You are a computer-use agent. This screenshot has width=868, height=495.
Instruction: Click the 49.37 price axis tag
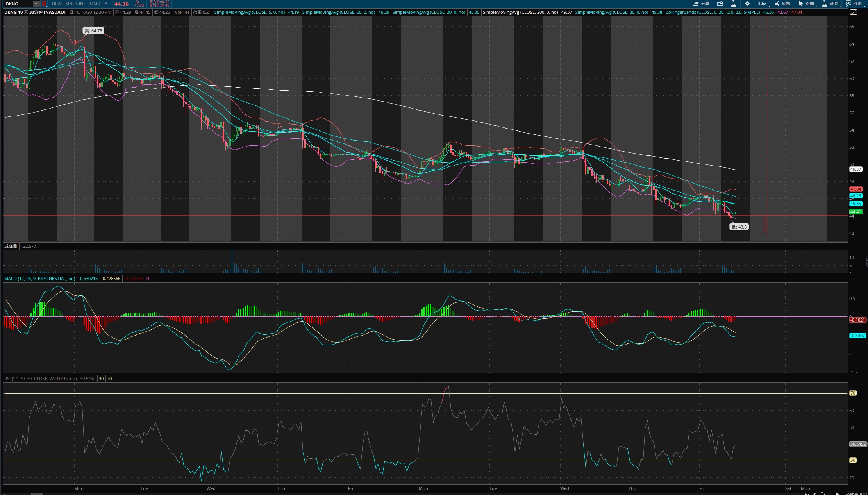point(855,169)
